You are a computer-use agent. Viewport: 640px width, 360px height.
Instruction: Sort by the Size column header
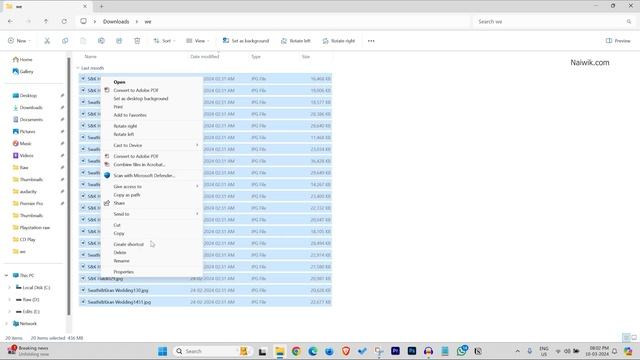306,57
